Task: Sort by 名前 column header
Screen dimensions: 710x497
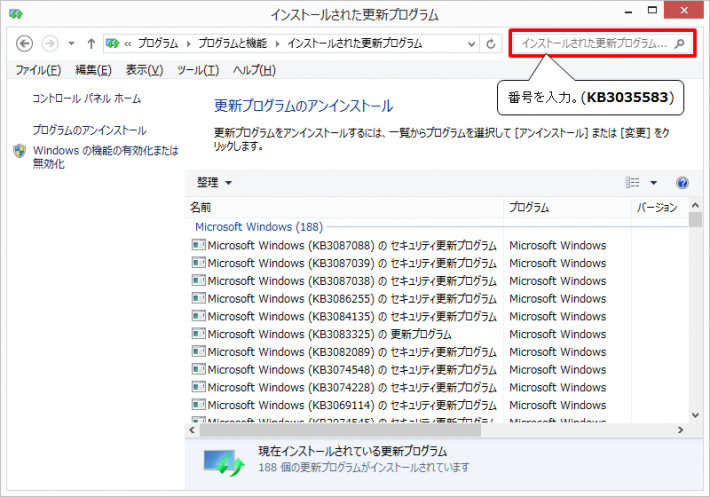Action: (x=344, y=207)
